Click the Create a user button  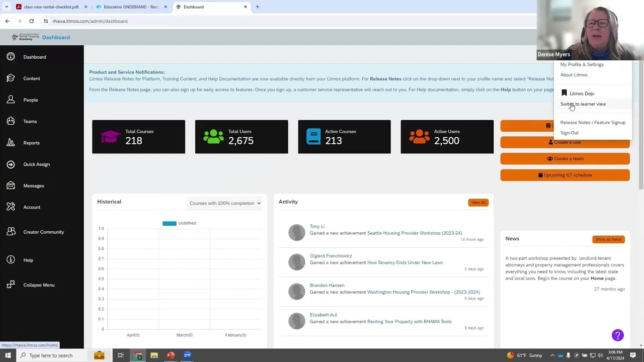click(x=565, y=142)
